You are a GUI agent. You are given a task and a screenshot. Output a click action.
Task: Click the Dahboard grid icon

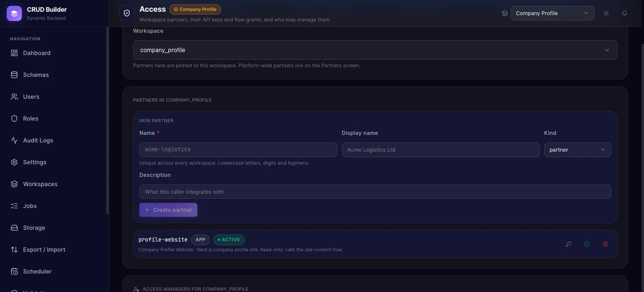point(14,53)
